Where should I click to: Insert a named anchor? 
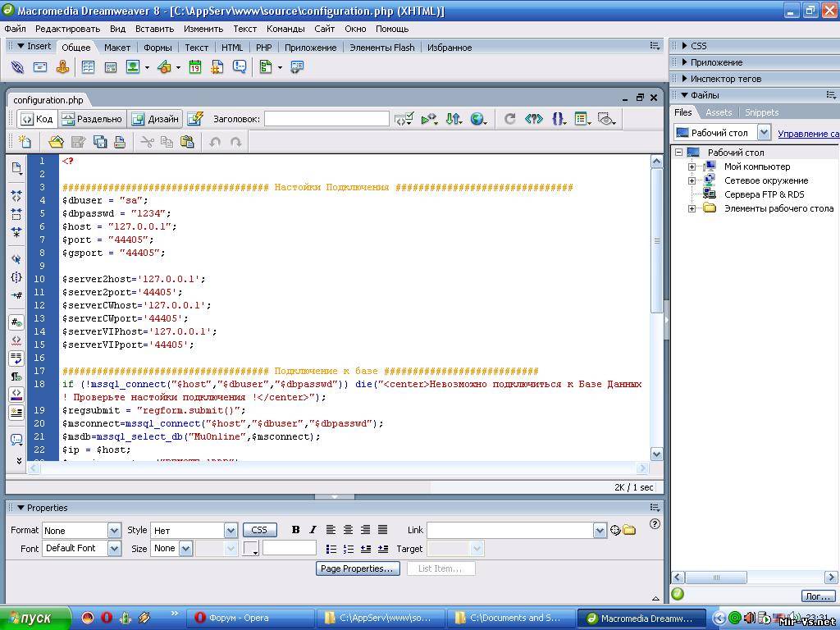pyautogui.click(x=62, y=67)
